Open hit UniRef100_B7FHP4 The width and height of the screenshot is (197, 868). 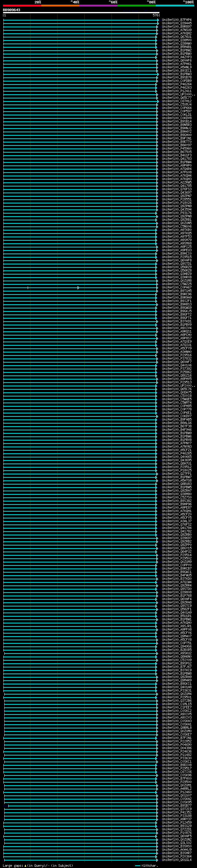pyautogui.click(x=176, y=20)
